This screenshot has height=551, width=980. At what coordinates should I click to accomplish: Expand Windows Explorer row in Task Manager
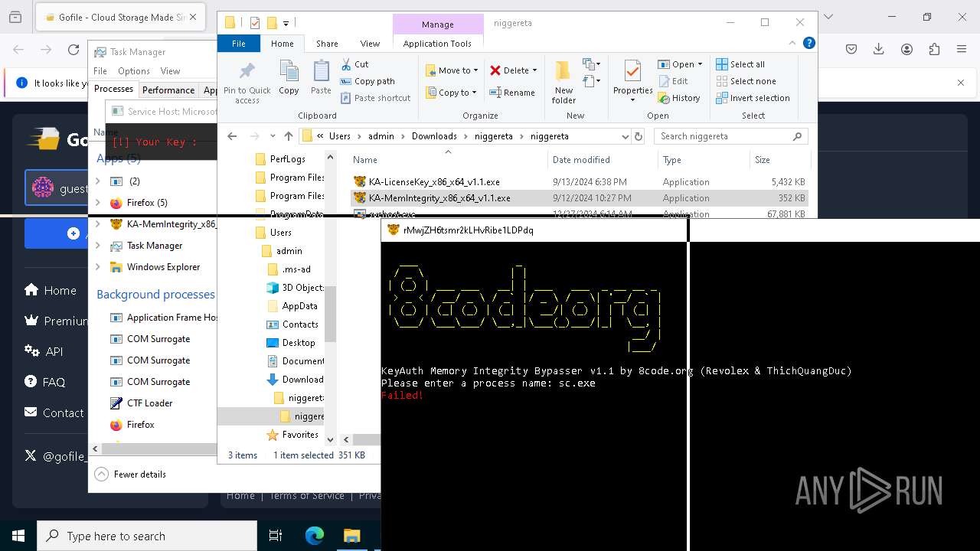point(98,267)
